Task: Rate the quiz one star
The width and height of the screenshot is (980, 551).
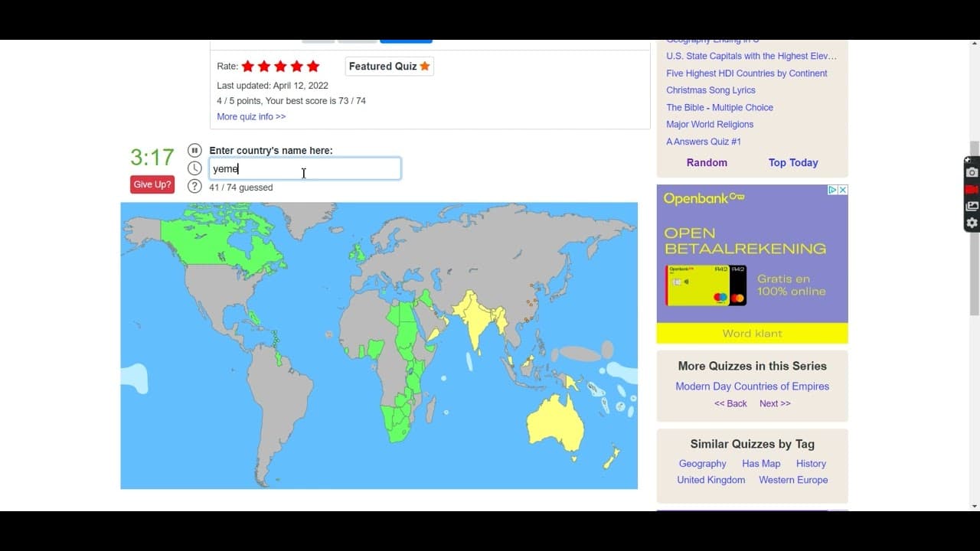Action: point(248,67)
